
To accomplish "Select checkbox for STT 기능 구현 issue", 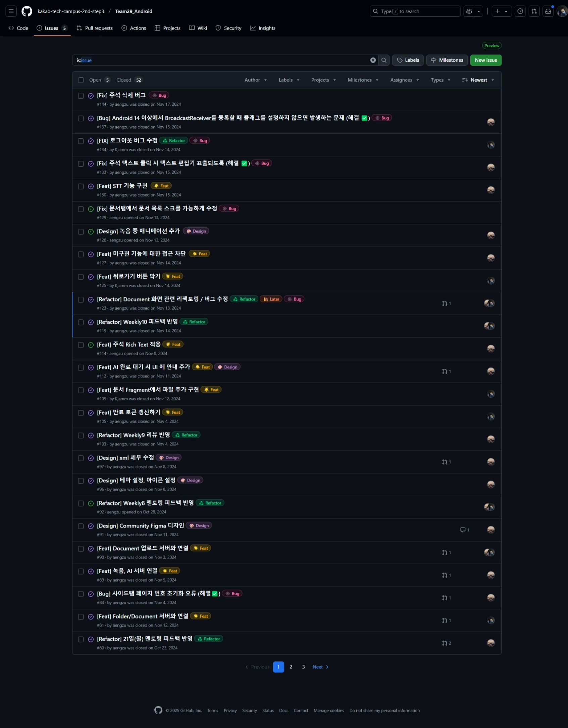I will click(x=81, y=187).
